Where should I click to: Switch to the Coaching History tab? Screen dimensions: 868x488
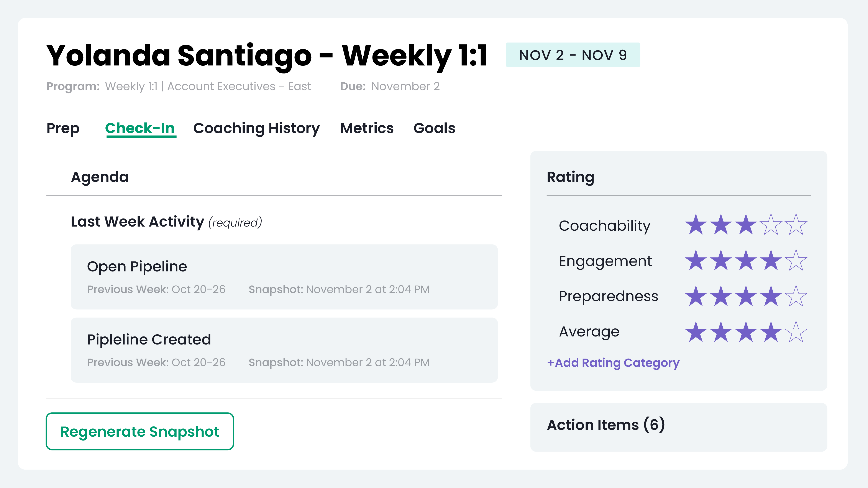pyautogui.click(x=256, y=128)
